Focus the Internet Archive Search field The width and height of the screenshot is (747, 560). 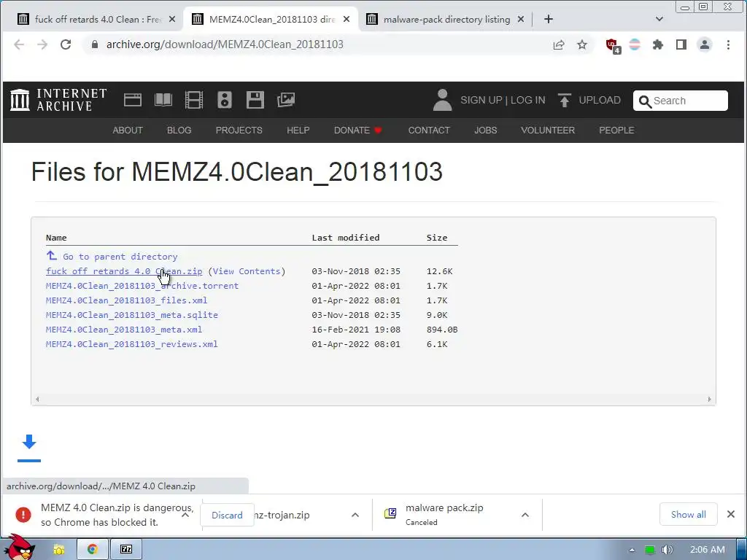[x=681, y=101]
